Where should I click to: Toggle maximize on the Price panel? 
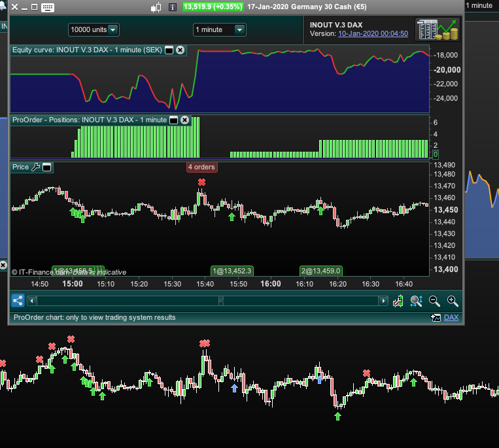[48, 167]
